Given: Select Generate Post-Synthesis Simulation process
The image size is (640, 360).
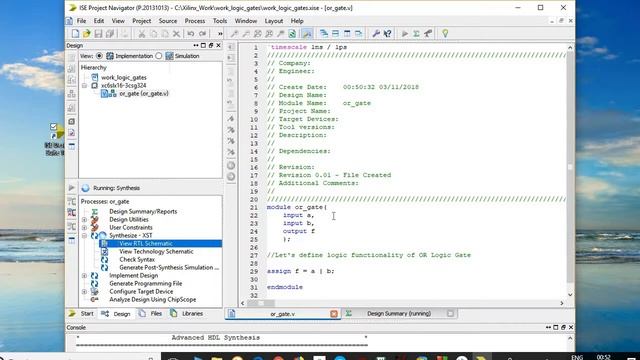Looking at the screenshot, I should coord(169,267).
